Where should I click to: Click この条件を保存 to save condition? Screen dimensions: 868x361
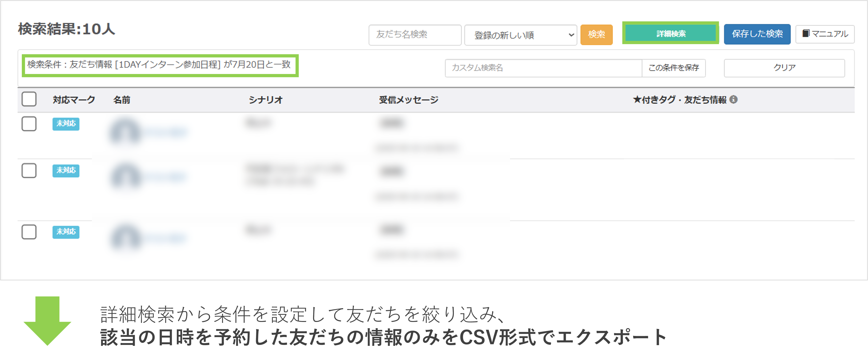point(673,68)
